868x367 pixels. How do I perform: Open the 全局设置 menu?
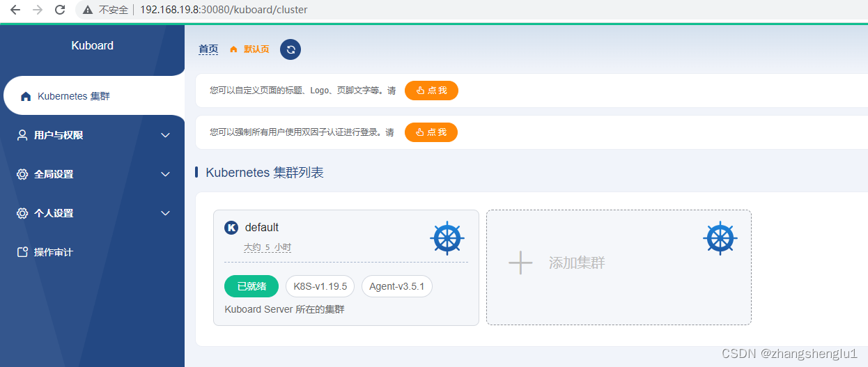pos(92,174)
